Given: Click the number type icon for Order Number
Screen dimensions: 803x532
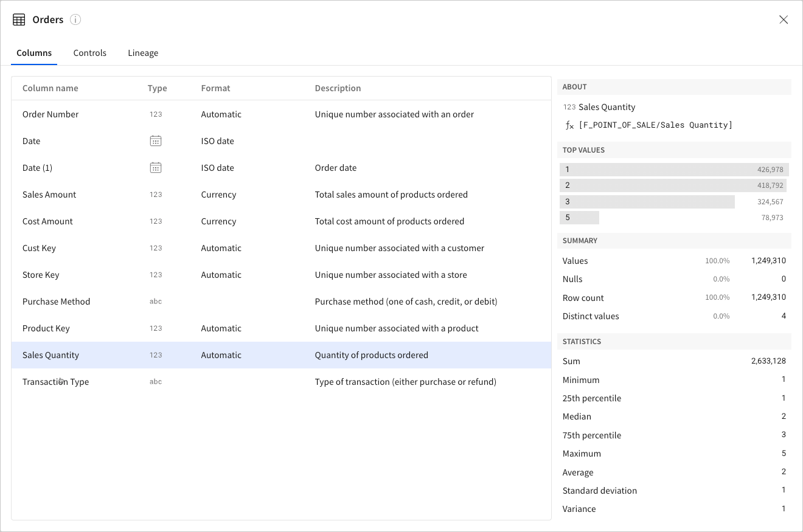Looking at the screenshot, I should 156,114.
